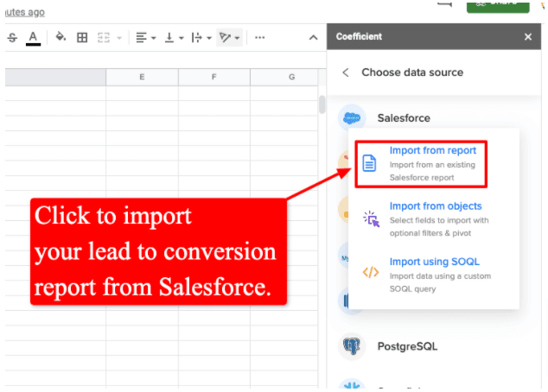Select the Salesforce data source

tap(404, 118)
